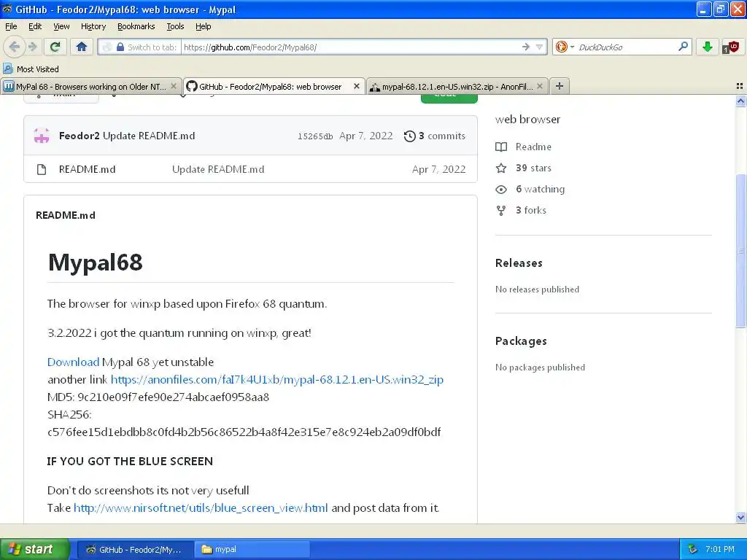
Task: Open the mypal folder taskbar button
Action: pos(252,550)
